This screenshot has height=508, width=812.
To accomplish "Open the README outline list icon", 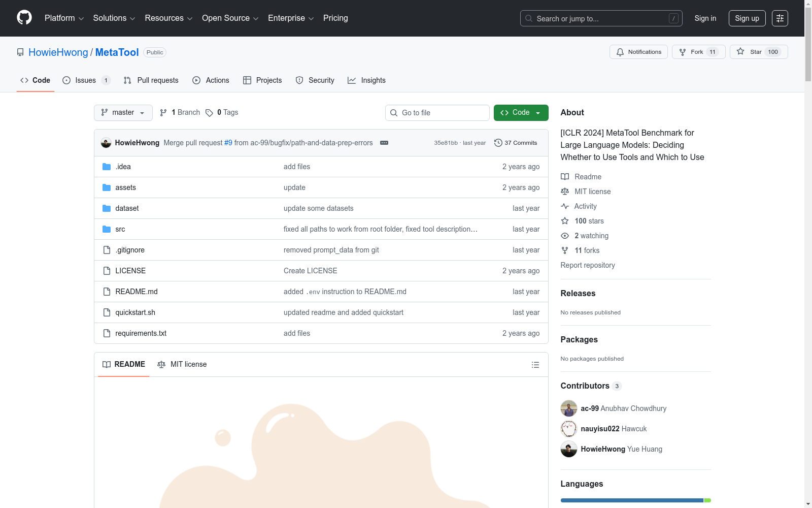I will click(x=535, y=365).
